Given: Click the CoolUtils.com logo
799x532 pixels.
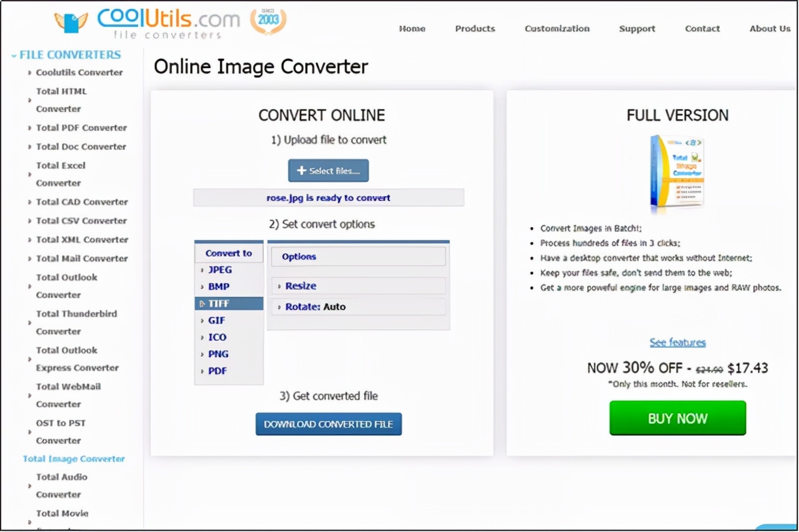Looking at the screenshot, I should coord(146,23).
